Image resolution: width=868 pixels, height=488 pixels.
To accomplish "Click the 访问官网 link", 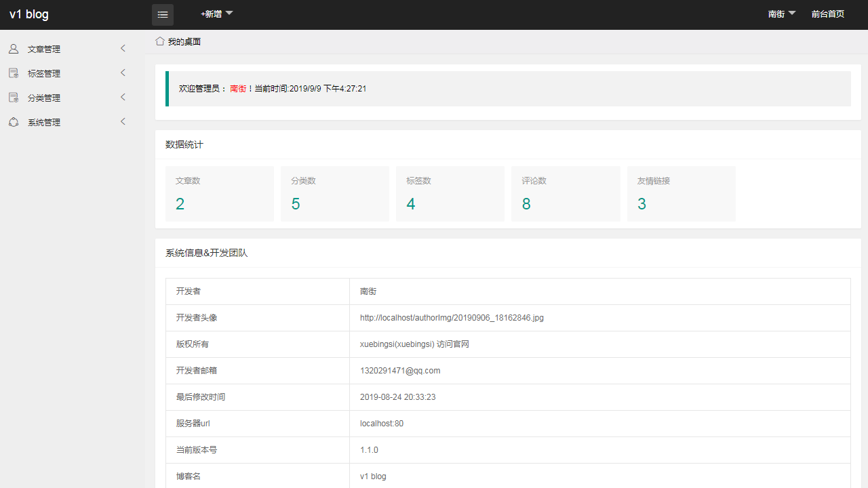I will 453,344.
